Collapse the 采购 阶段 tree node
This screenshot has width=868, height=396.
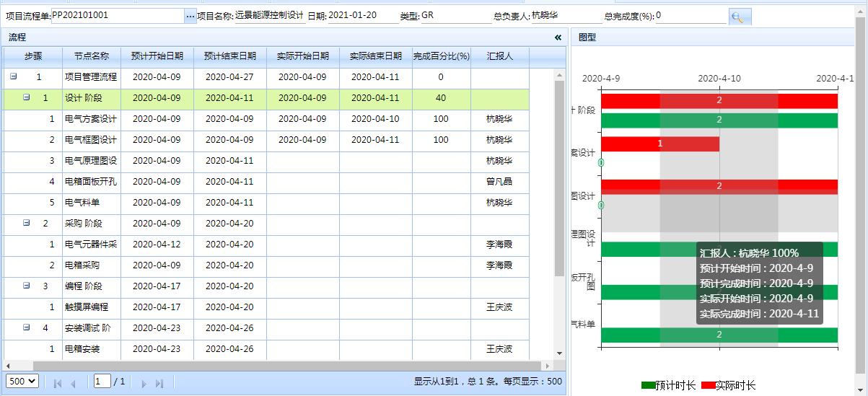point(27,224)
